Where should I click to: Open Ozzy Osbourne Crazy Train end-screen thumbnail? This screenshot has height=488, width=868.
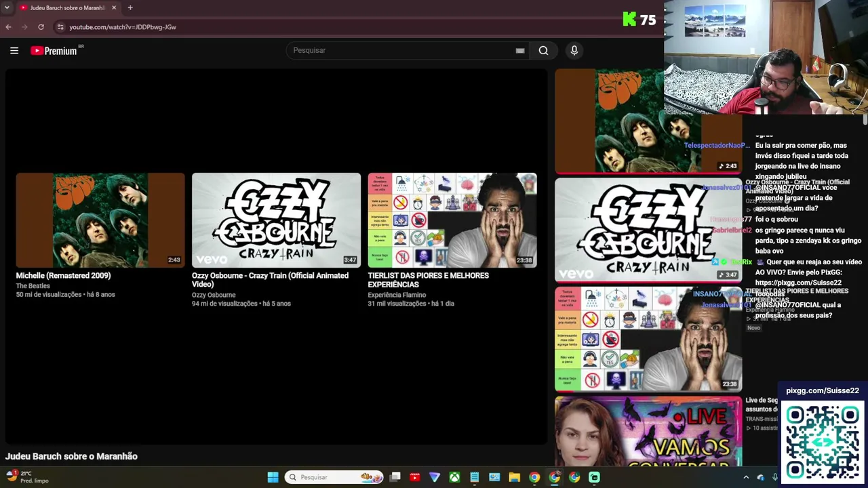point(276,220)
